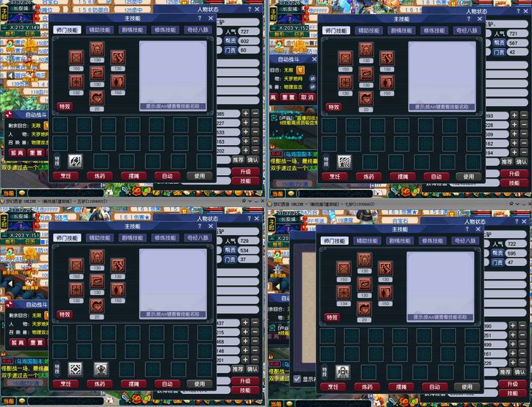Click plus button beside value 437
Image resolution: width=532 pixels, height=407 pixels.
click(246, 323)
